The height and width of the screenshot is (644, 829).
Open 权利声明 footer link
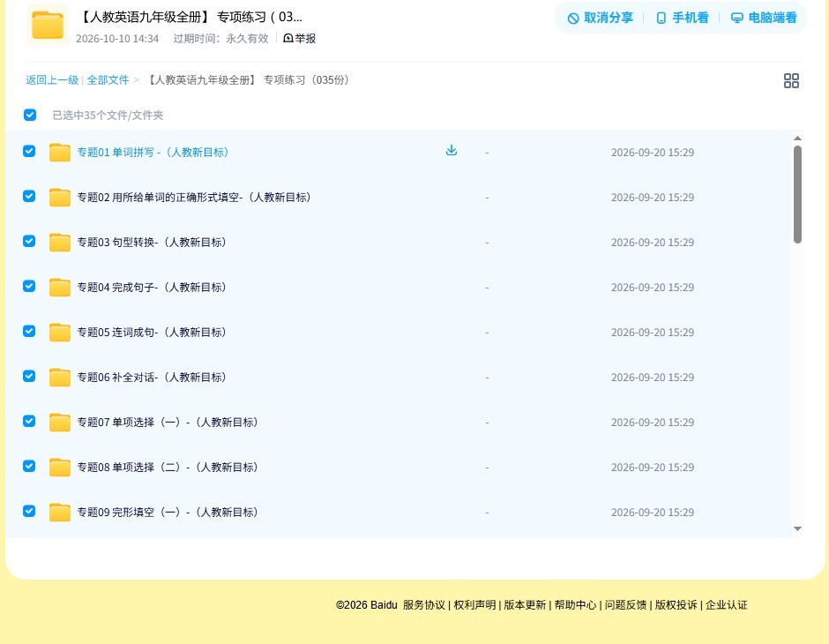pyautogui.click(x=474, y=605)
